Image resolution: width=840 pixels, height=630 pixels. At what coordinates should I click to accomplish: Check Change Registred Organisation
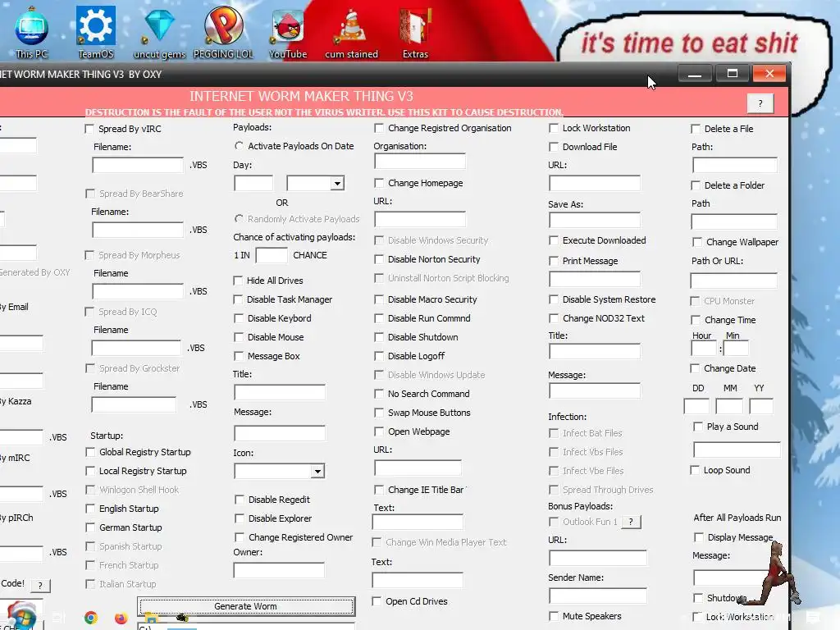(379, 128)
